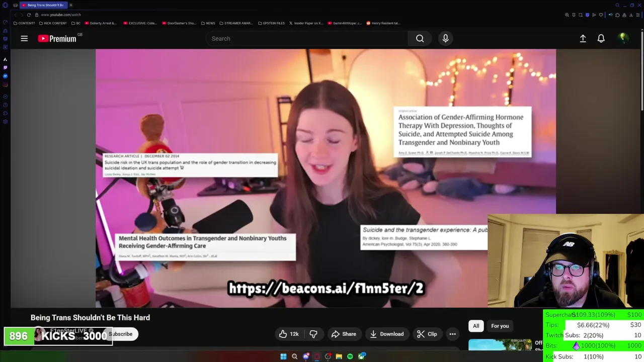Open Spotify from the taskbar
The width and height of the screenshot is (644, 362).
click(x=350, y=356)
